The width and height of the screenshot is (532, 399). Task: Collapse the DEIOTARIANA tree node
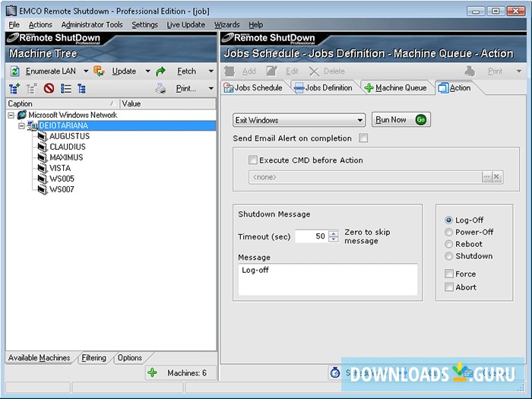pos(22,126)
